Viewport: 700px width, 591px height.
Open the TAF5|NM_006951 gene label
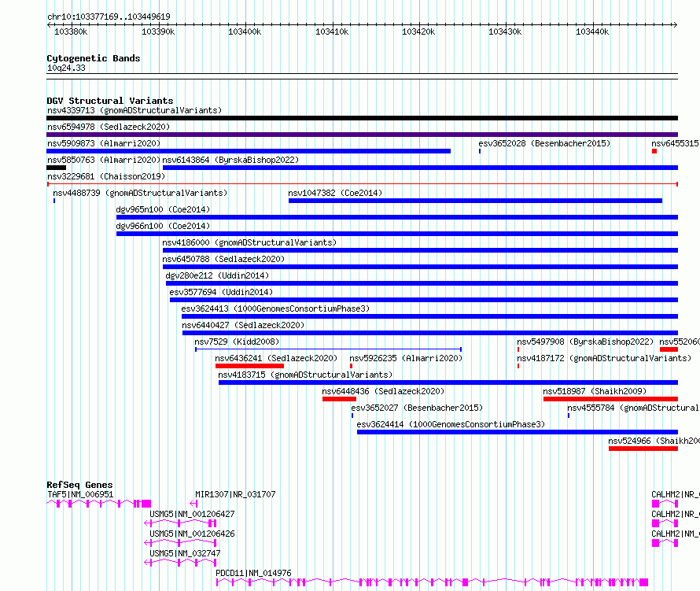pos(80,494)
